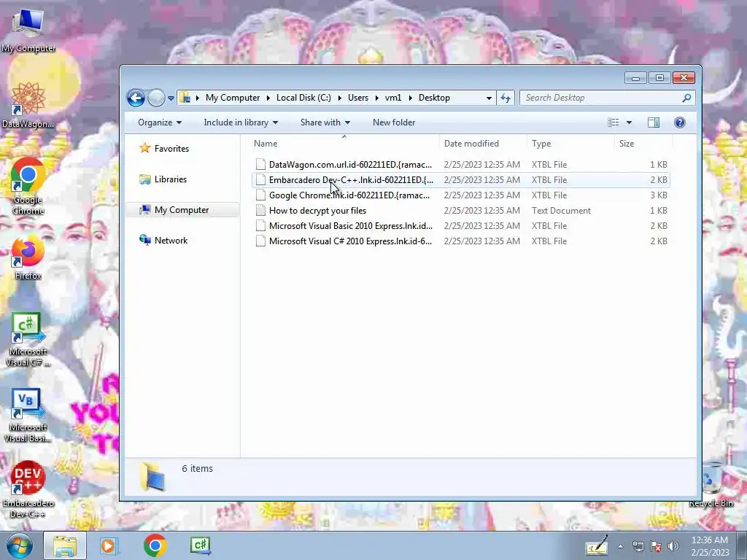Screen dimensions: 747x560
Task: Click the 3 KB size cell
Action: click(659, 195)
